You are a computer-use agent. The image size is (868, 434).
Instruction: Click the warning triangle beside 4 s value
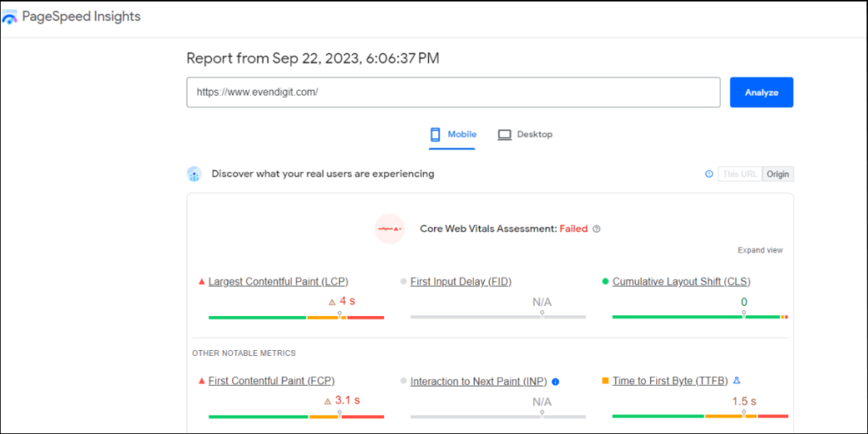[332, 303]
